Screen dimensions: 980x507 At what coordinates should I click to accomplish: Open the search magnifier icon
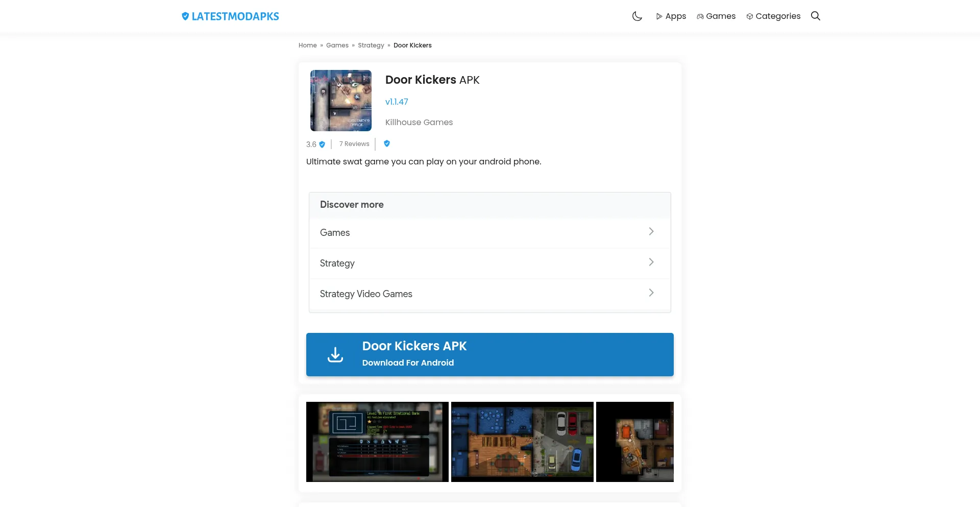[x=816, y=16]
